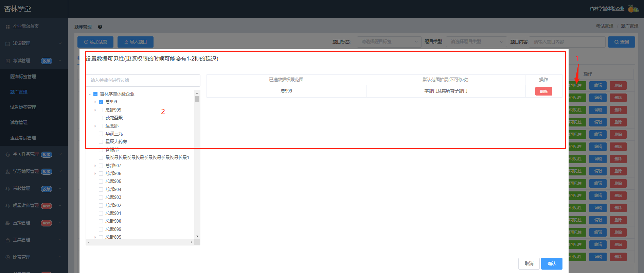Open the 题目类型 dropdown

pos(476,42)
